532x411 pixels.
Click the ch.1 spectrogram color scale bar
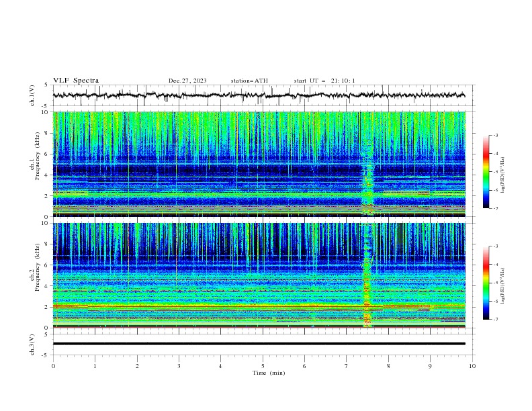point(486,172)
